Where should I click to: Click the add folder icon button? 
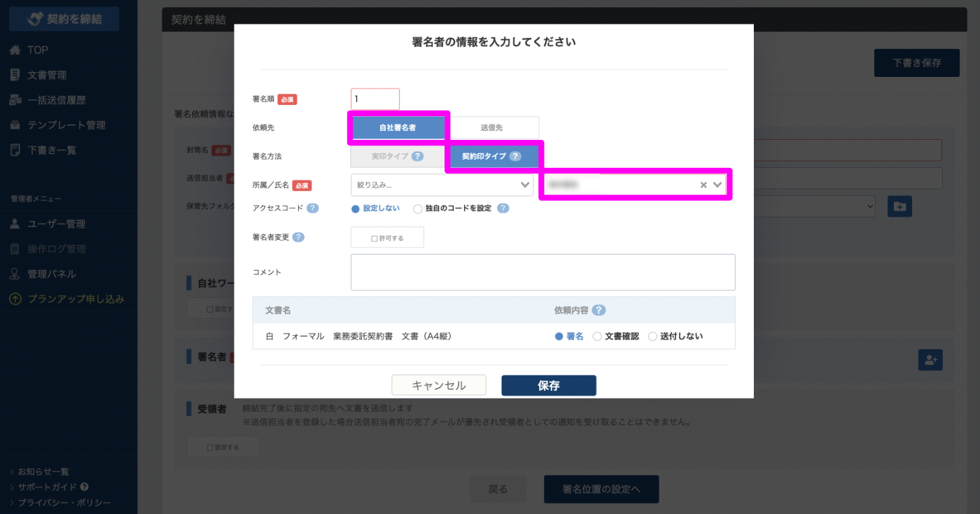pos(899,206)
